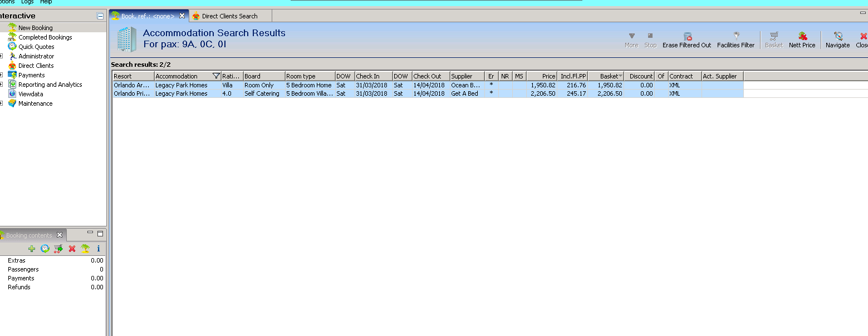
Task: Click the red X delete icon in Booking contents
Action: [72, 249]
